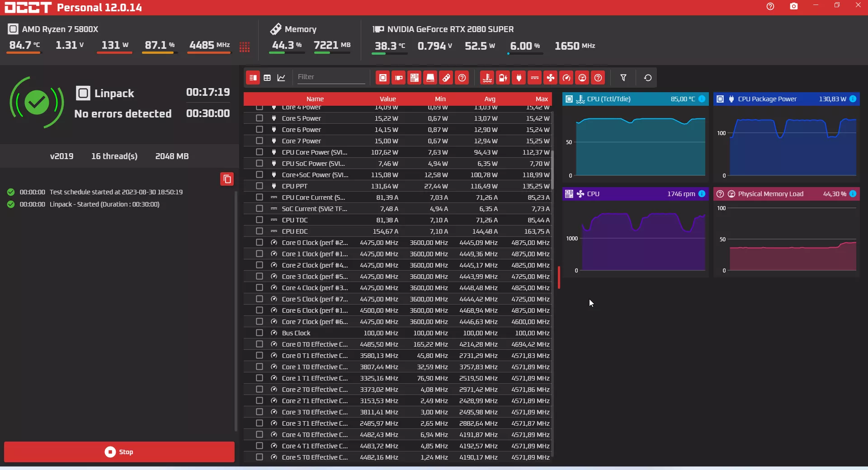The image size is (868, 470).
Task: Toggle the load usage sensor filter
Action: pyautogui.click(x=582, y=78)
